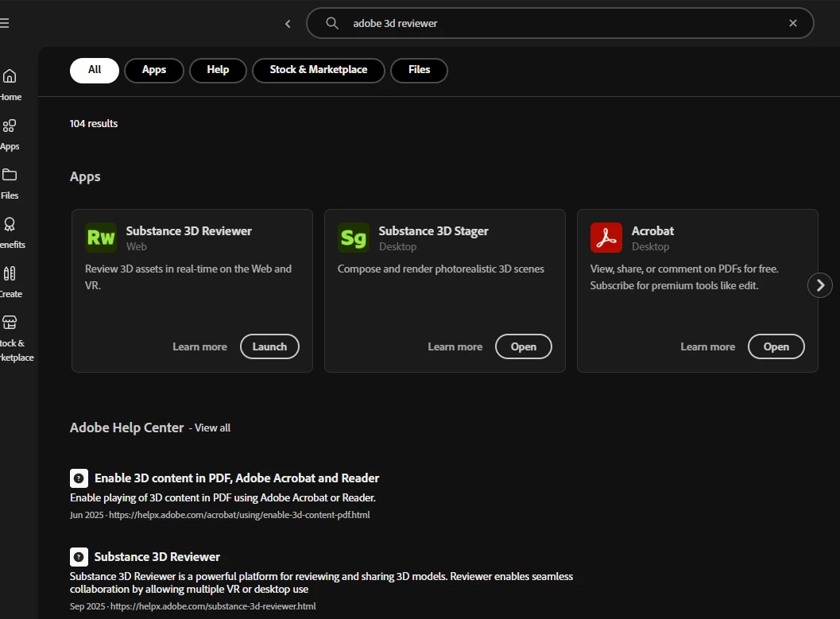This screenshot has height=619, width=840.
Task: Click the search field with 'adobe 3d reviewer'
Action: [559, 23]
